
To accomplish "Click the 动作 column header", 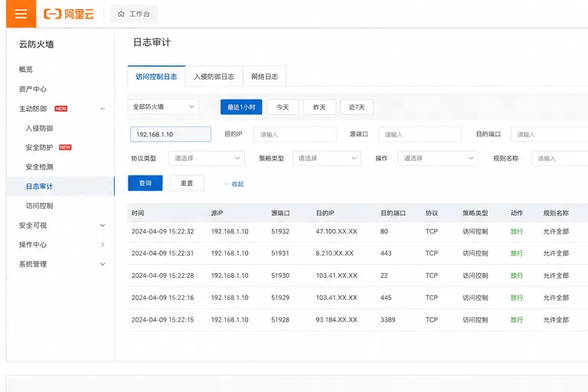I will pos(516,213).
